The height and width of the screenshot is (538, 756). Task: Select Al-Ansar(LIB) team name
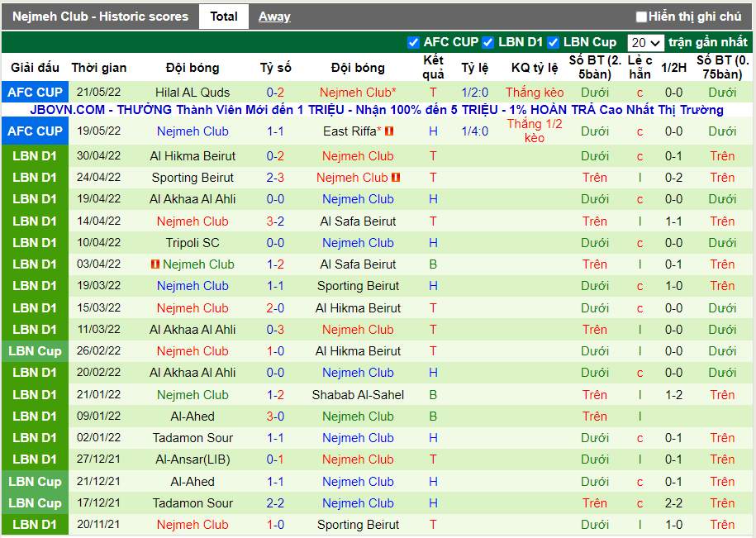(193, 459)
